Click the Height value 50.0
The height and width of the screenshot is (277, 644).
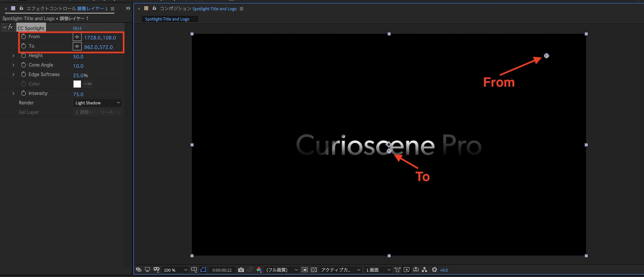[x=78, y=57]
